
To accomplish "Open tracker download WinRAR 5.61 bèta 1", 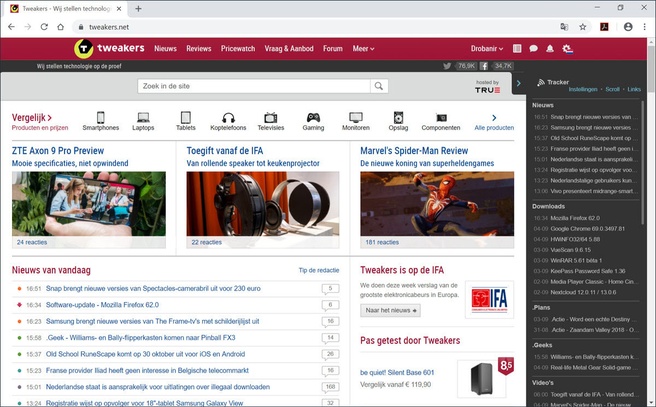I will [x=576, y=261].
